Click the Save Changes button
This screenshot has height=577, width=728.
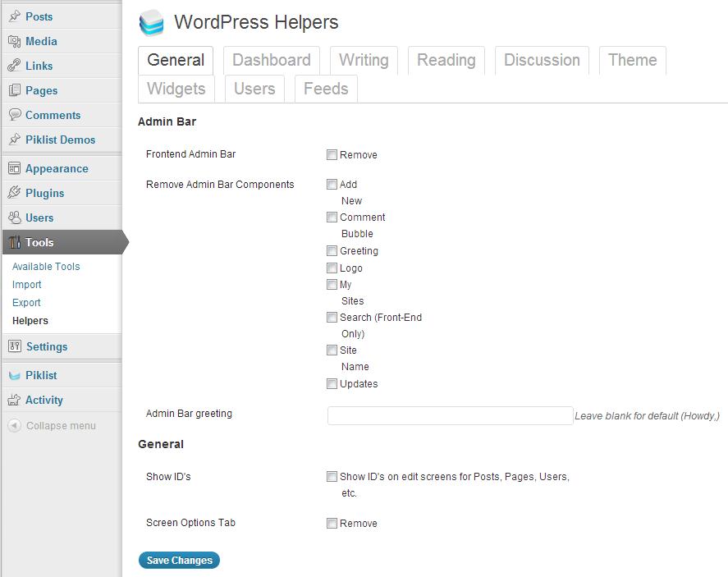coord(179,561)
